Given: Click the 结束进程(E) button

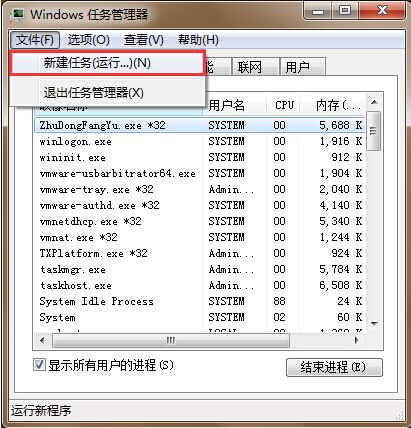Looking at the screenshot, I should [x=334, y=367].
